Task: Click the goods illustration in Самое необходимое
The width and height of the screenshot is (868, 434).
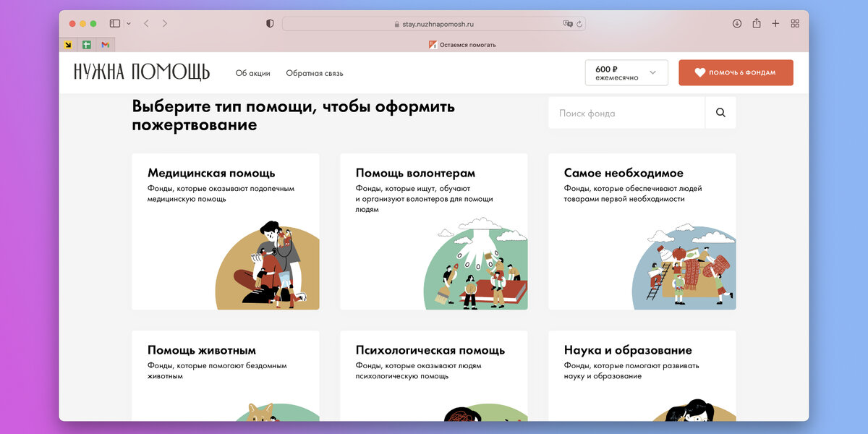Action: [684, 266]
